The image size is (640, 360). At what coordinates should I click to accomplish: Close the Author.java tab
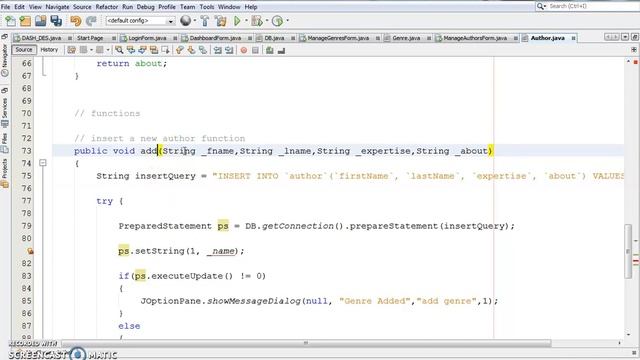point(573,38)
